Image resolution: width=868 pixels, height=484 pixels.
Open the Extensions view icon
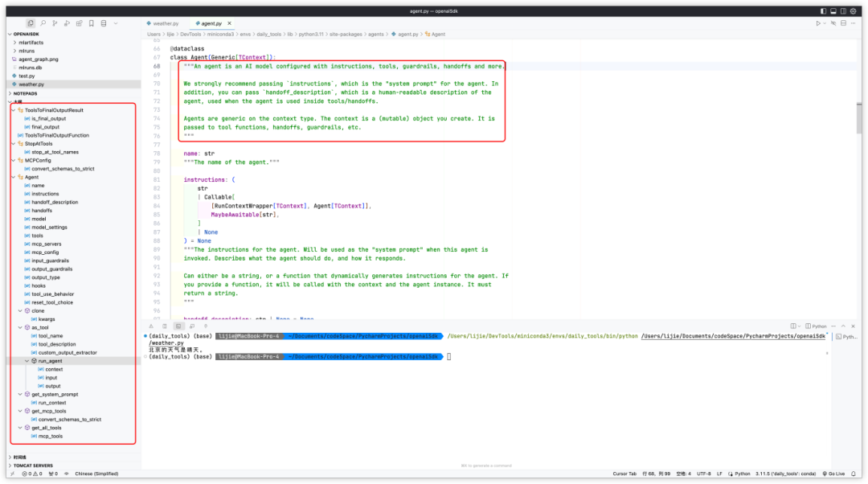coord(79,23)
